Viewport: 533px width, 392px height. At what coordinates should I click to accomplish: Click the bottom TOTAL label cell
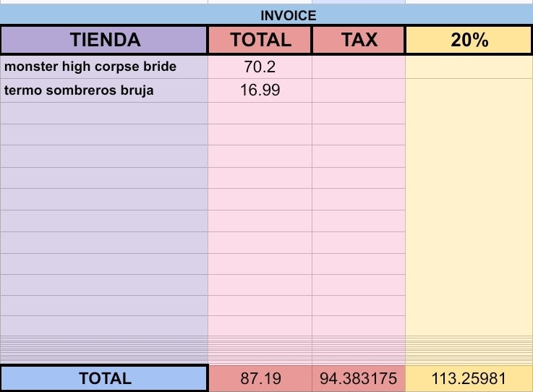click(104, 378)
